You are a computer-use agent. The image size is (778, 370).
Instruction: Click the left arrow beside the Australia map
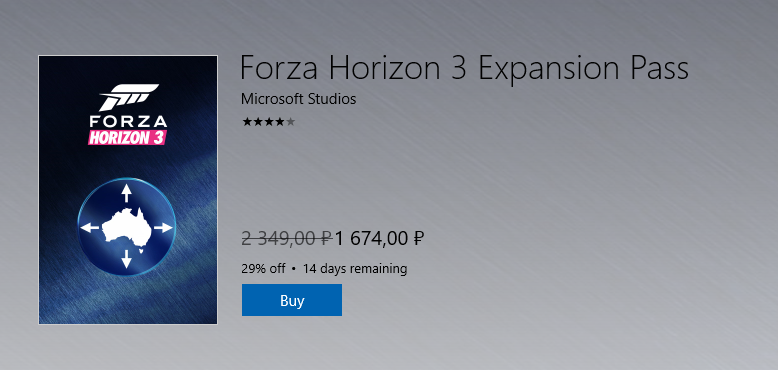tap(90, 228)
